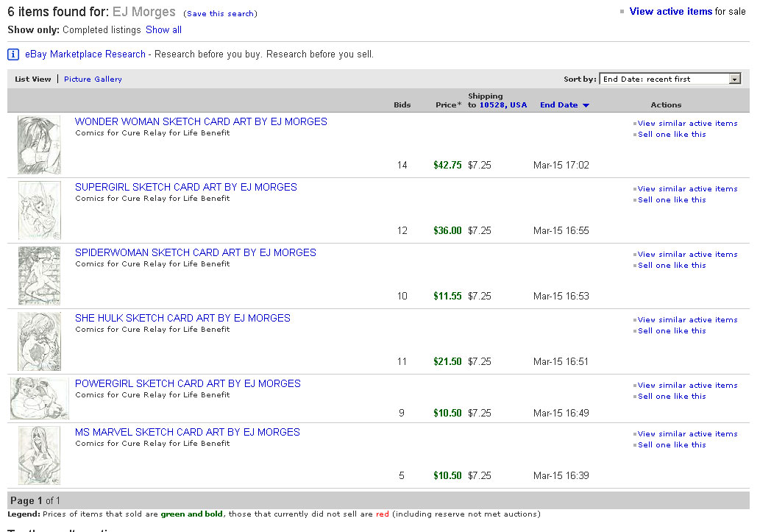Open Spiderwoman sketch card thumbnail
The height and width of the screenshot is (532, 760).
(39, 275)
